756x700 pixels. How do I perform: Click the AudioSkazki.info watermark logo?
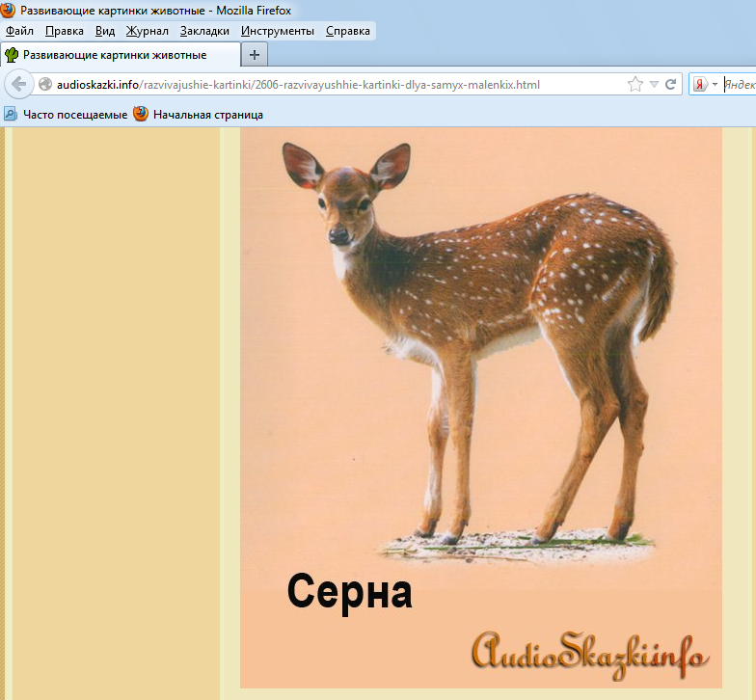[x=590, y=654]
